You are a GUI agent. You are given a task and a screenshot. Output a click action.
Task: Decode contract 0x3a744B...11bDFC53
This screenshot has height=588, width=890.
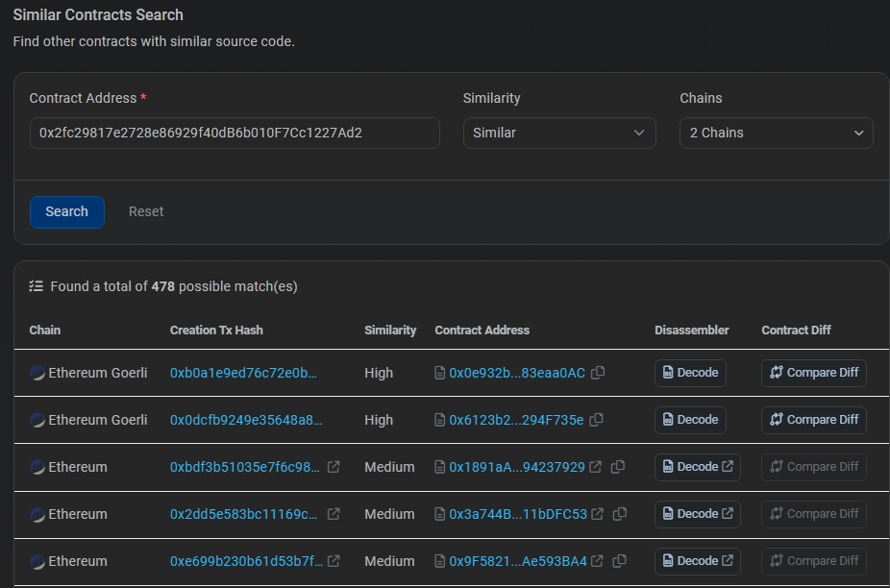[x=698, y=514]
